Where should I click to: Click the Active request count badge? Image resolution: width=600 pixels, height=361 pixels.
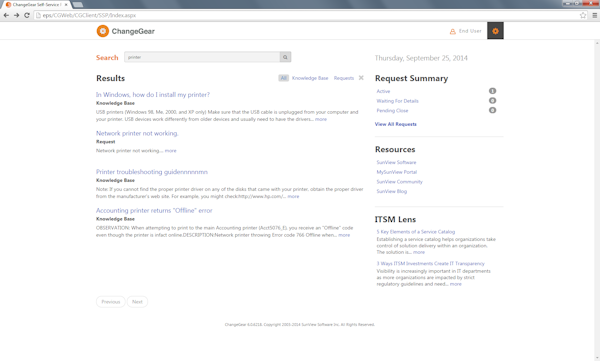(492, 91)
